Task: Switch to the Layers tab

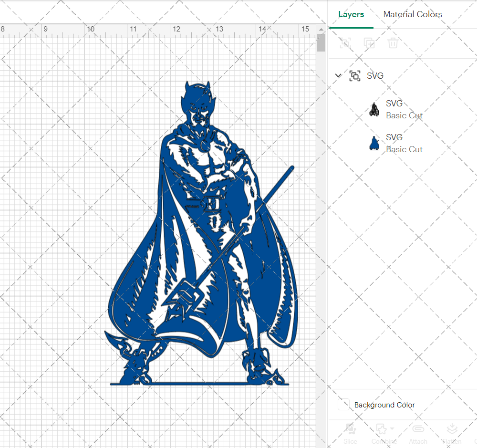Action: (x=351, y=14)
